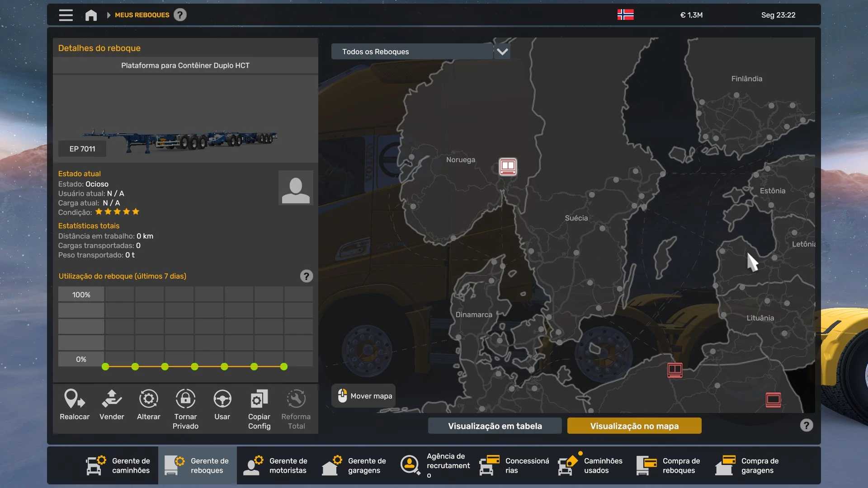Click the Vender trailer icon

(112, 399)
